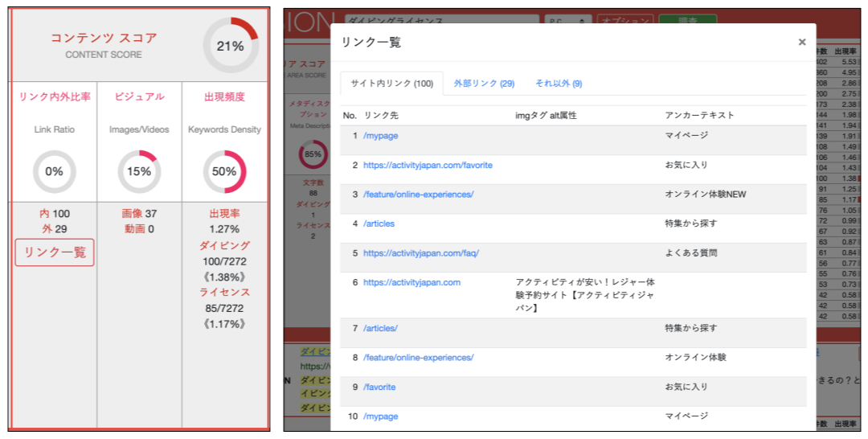The height and width of the screenshot is (439, 868).
Task: Click the オンライン体験 anchor text in row 8
Action: tap(695, 357)
